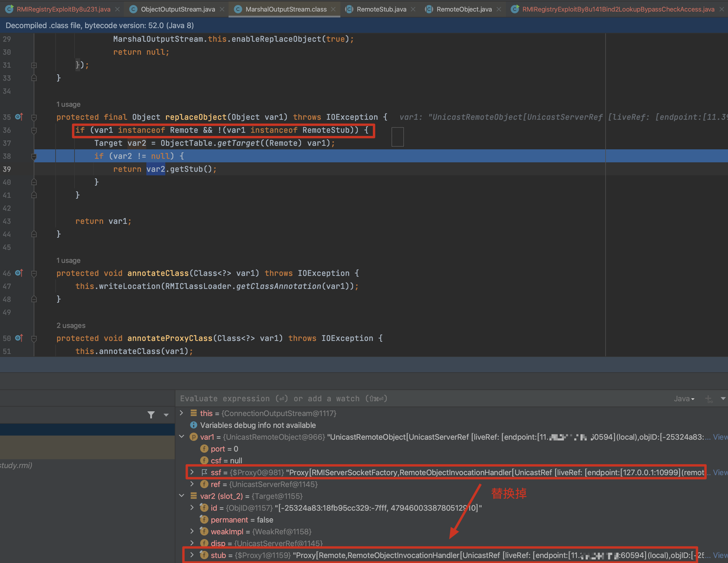Close the RemoteStub.java tab
Image resolution: width=728 pixels, height=563 pixels.
(x=413, y=9)
